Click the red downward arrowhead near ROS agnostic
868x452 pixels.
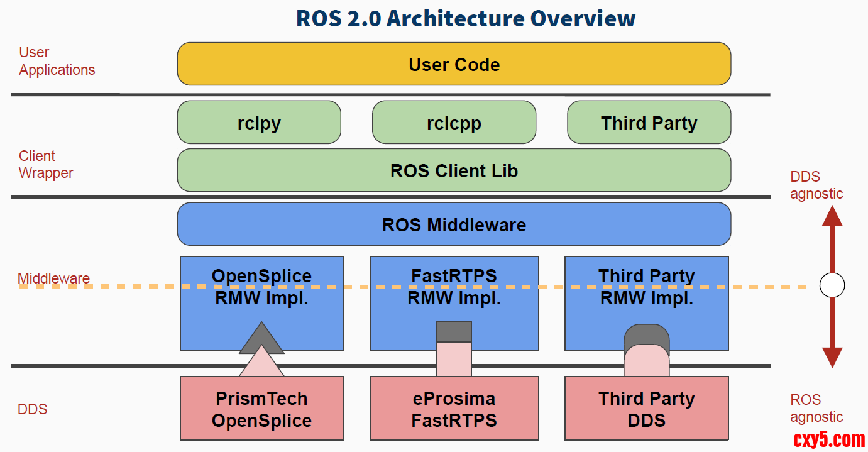[x=832, y=357]
